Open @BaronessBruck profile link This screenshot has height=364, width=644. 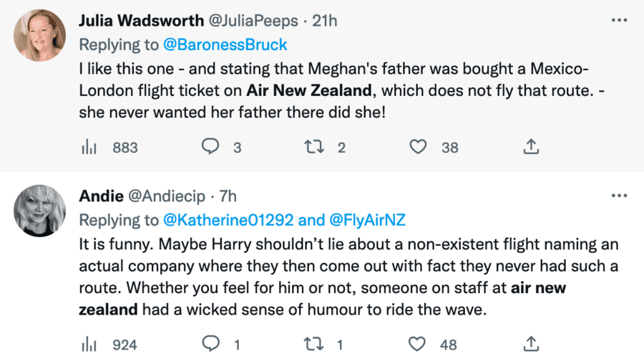click(x=225, y=44)
